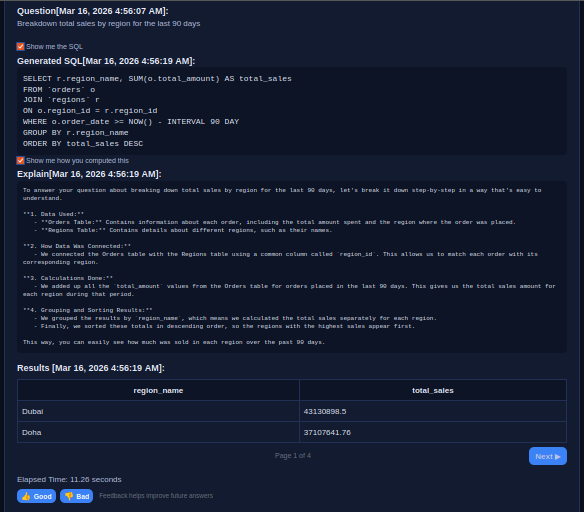Click the SELECT line of the SQL

pos(157,79)
